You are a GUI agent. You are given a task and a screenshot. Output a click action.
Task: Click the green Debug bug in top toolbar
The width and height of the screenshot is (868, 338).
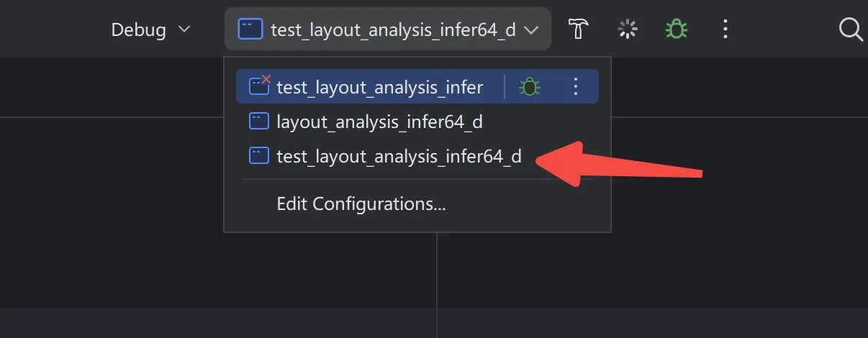pos(676,29)
